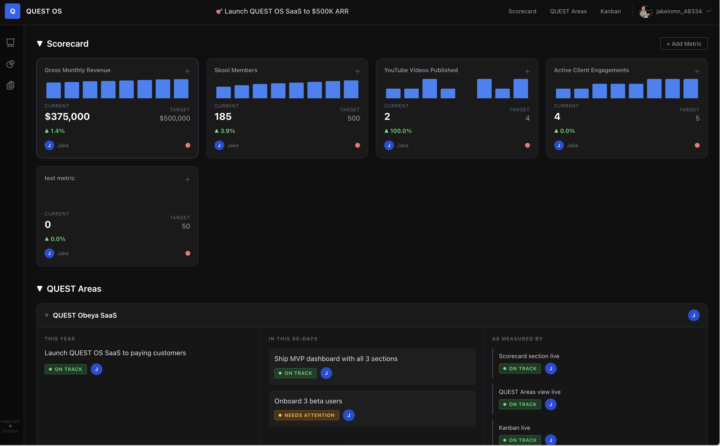Viewport: 720px width, 446px height.
Task: Click red status dot on Gross Monthly Revenue card
Action: [188, 145]
